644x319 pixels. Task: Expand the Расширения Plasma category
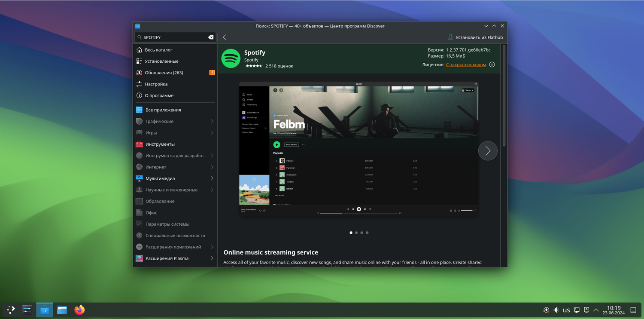pyautogui.click(x=212, y=258)
